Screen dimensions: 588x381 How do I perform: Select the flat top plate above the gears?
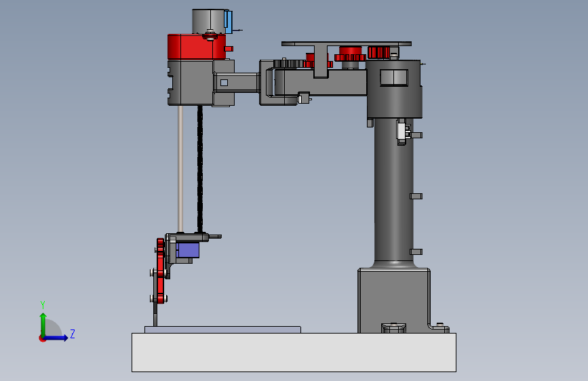(x=347, y=44)
